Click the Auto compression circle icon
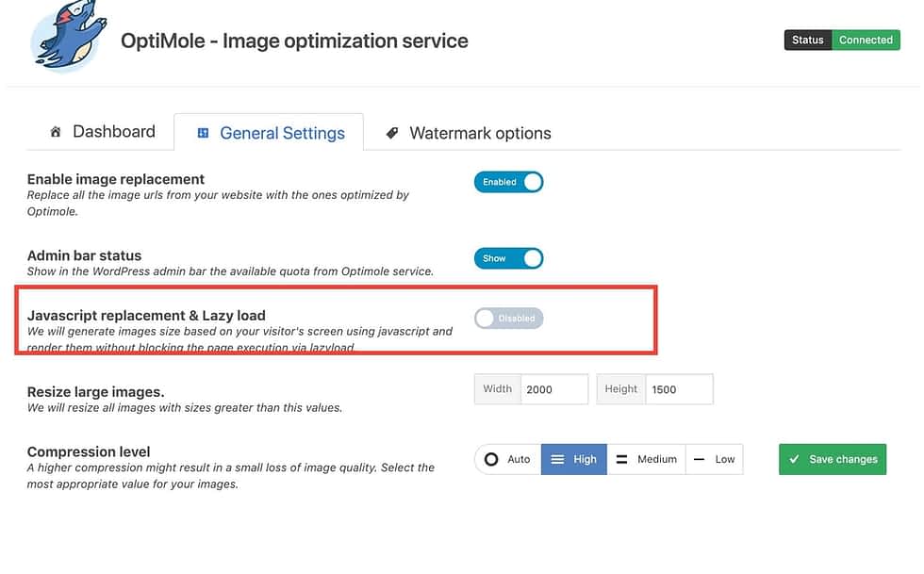The image size is (924, 574). 491,459
